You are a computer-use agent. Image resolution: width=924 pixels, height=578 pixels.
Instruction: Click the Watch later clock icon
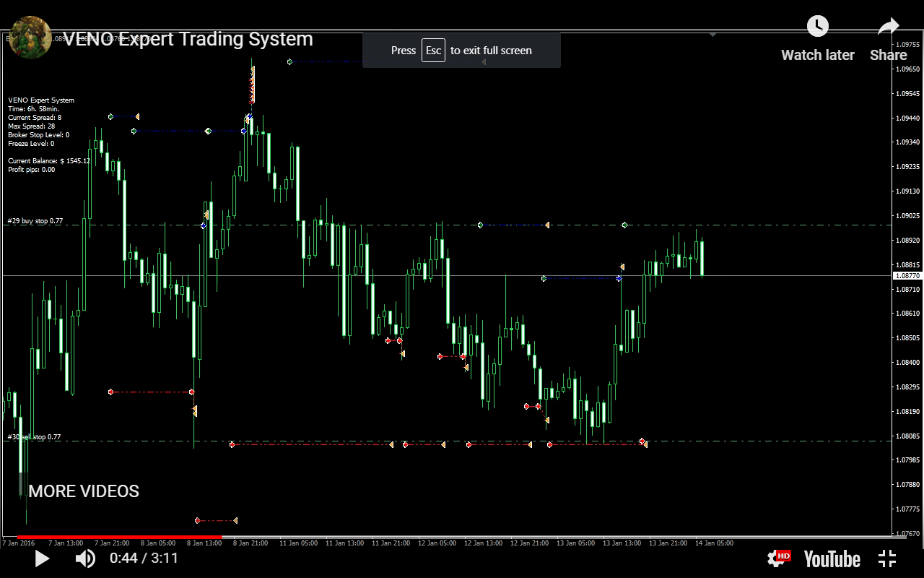817,27
